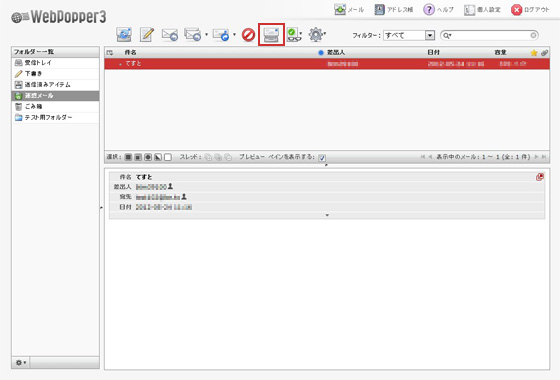Compose a new message with pencil icon
The height and width of the screenshot is (380, 560).
pos(147,35)
